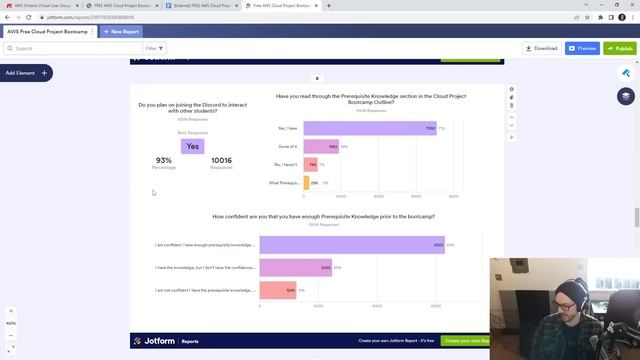640x360 pixels.
Task: Toggle fullscreen fit with the expand arrows icon
Action: pos(11,349)
